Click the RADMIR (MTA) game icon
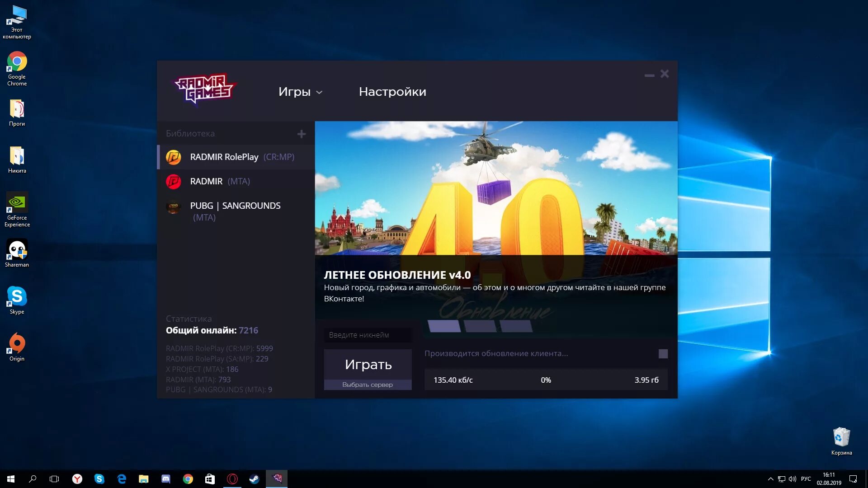 point(174,181)
